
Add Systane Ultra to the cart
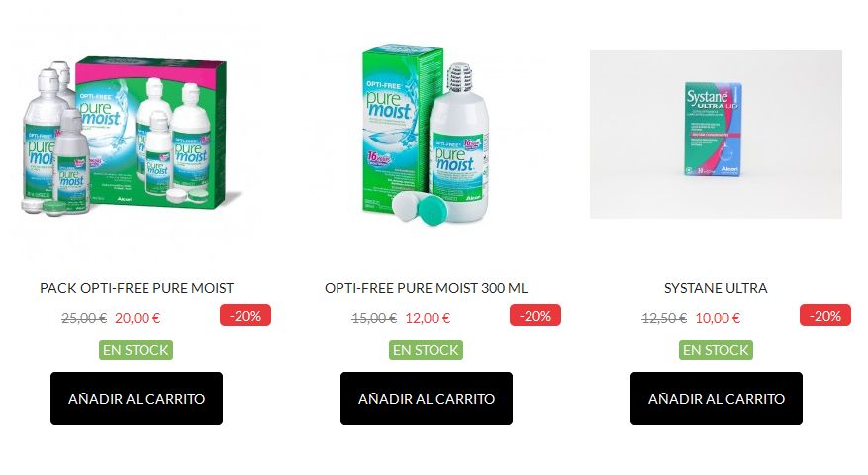point(717,399)
